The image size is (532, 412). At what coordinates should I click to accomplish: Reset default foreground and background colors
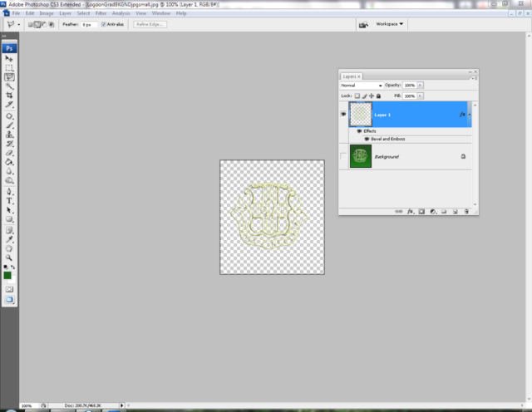pos(6,267)
